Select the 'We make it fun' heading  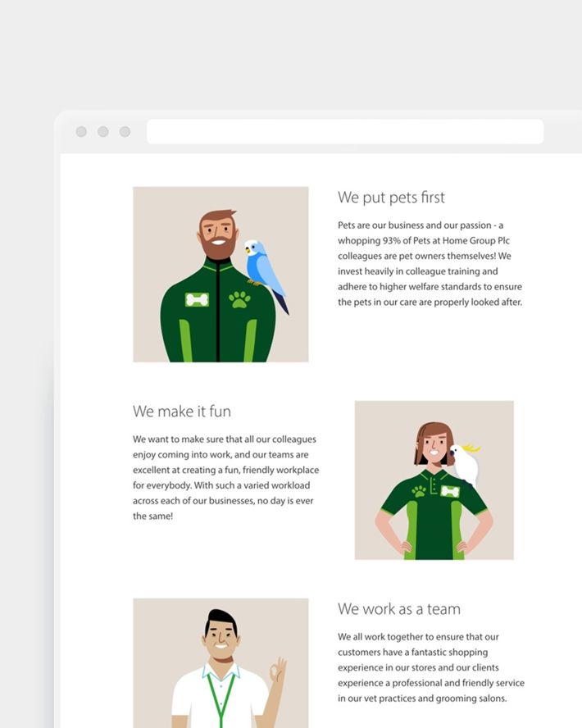(x=182, y=412)
